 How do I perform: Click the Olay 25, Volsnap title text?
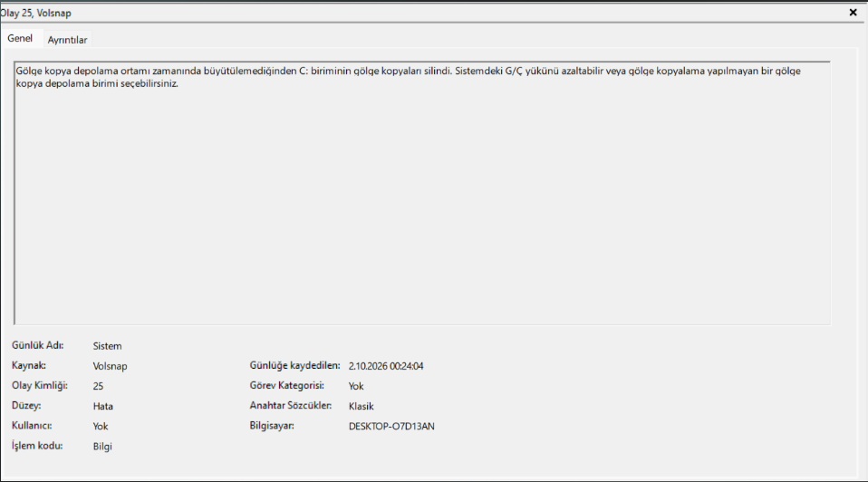[35, 13]
